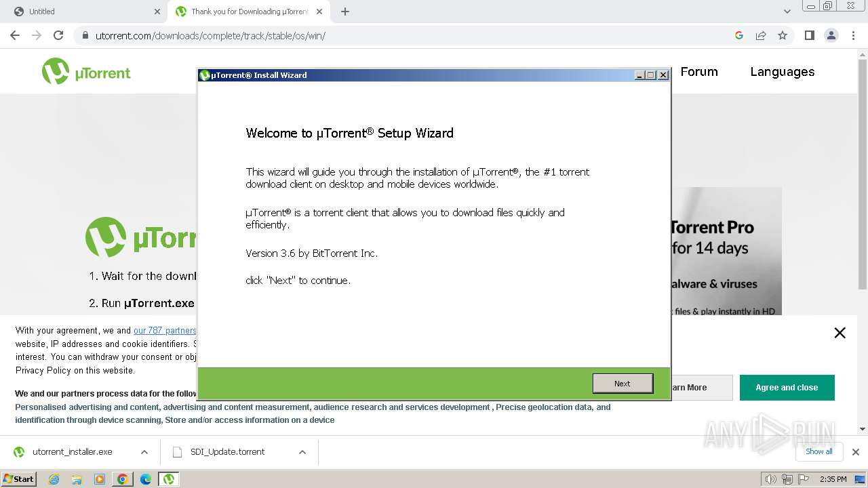This screenshot has width=868, height=488.
Task: Click network tray icon
Action: (x=787, y=479)
